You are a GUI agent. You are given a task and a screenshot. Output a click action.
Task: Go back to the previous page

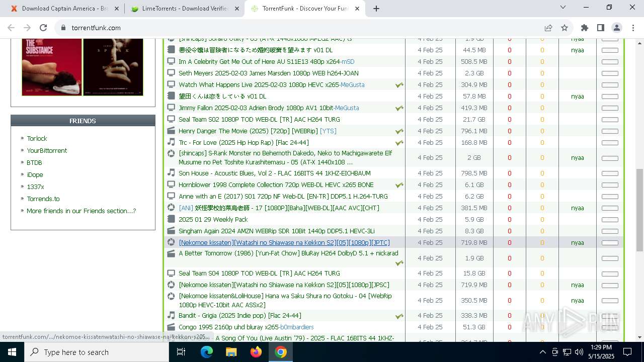point(11,28)
